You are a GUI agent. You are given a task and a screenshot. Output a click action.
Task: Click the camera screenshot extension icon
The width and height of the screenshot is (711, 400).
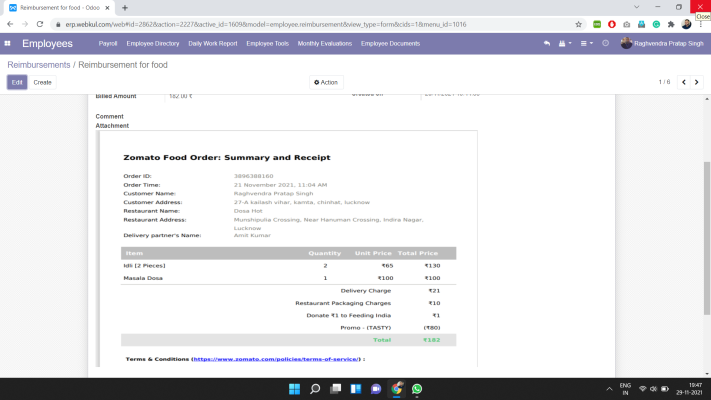tap(627, 24)
